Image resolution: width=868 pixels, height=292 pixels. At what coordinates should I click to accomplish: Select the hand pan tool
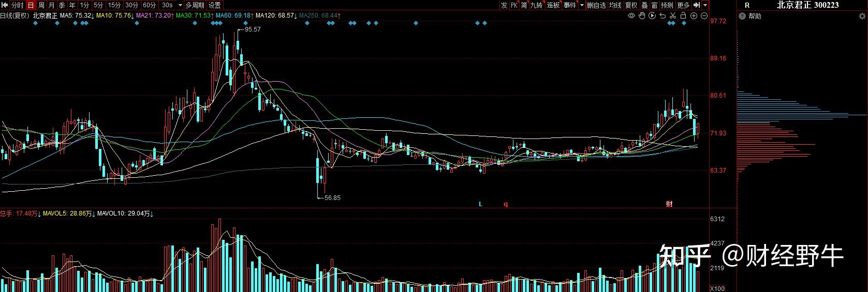[641, 16]
